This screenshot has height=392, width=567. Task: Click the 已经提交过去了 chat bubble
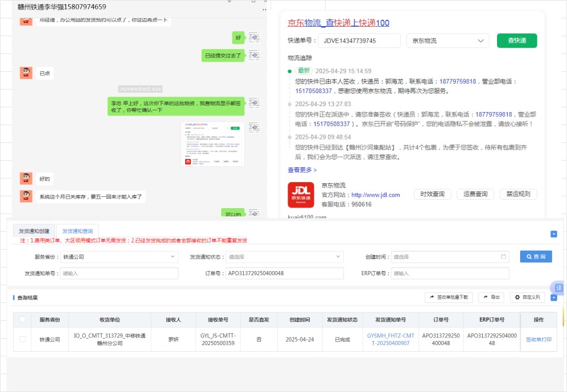coord(223,55)
